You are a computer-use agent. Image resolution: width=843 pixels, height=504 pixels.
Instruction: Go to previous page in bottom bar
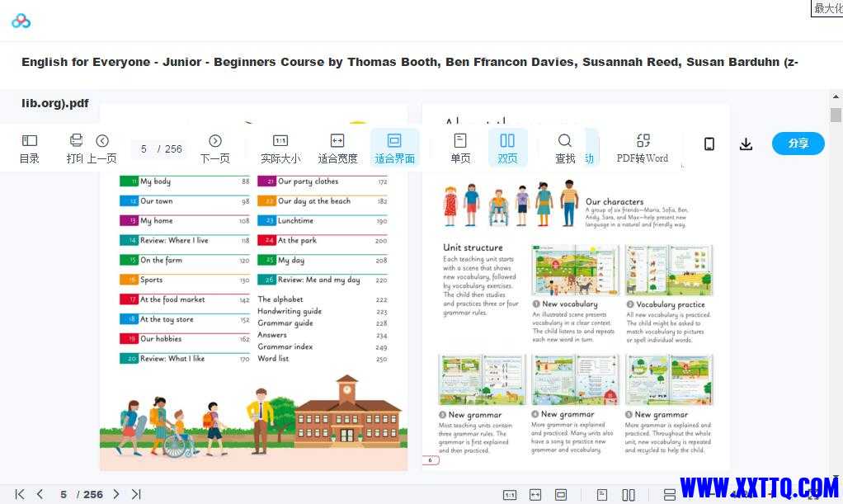(40, 494)
